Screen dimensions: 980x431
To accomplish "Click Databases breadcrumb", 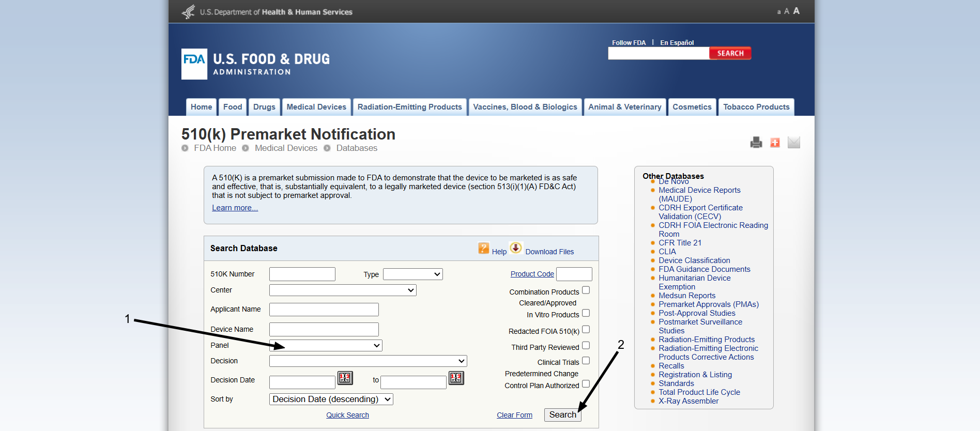I will point(357,148).
